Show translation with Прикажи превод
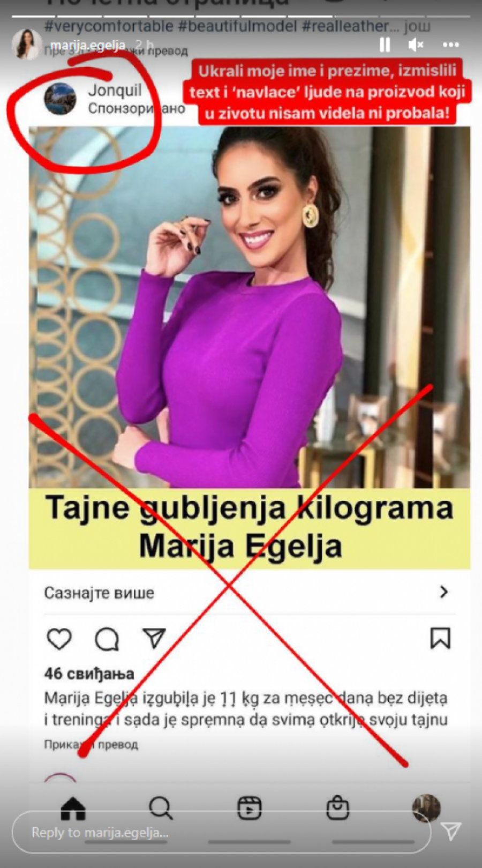This screenshot has width=482, height=868. point(91,744)
